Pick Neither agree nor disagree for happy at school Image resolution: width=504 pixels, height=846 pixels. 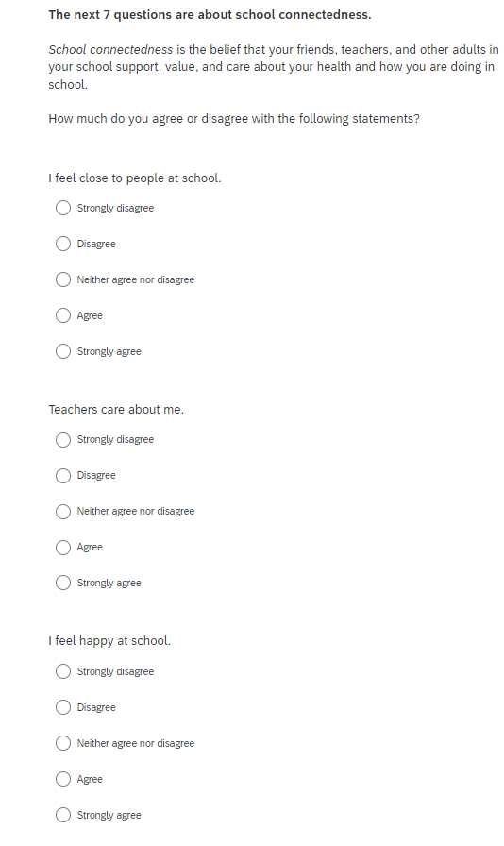click(63, 743)
